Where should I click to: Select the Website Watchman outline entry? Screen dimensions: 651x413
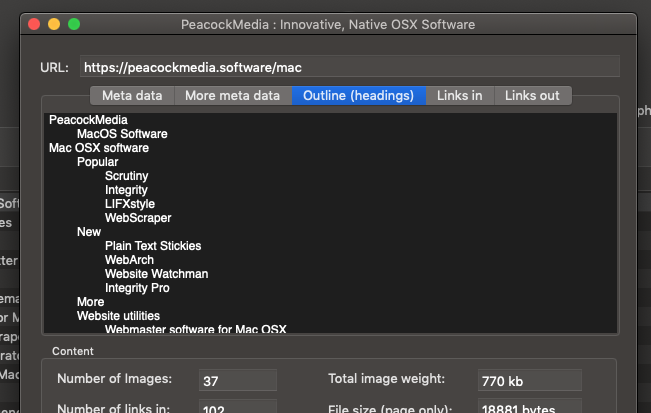156,274
